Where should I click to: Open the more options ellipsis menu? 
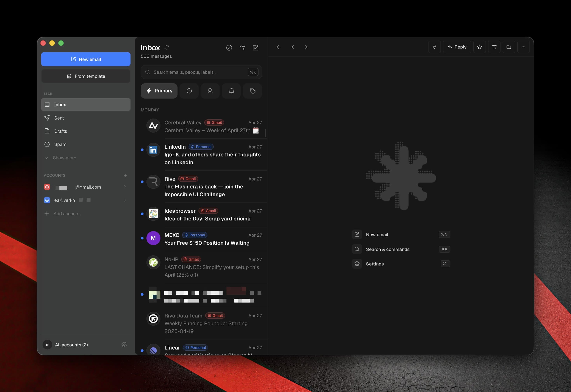click(x=524, y=47)
